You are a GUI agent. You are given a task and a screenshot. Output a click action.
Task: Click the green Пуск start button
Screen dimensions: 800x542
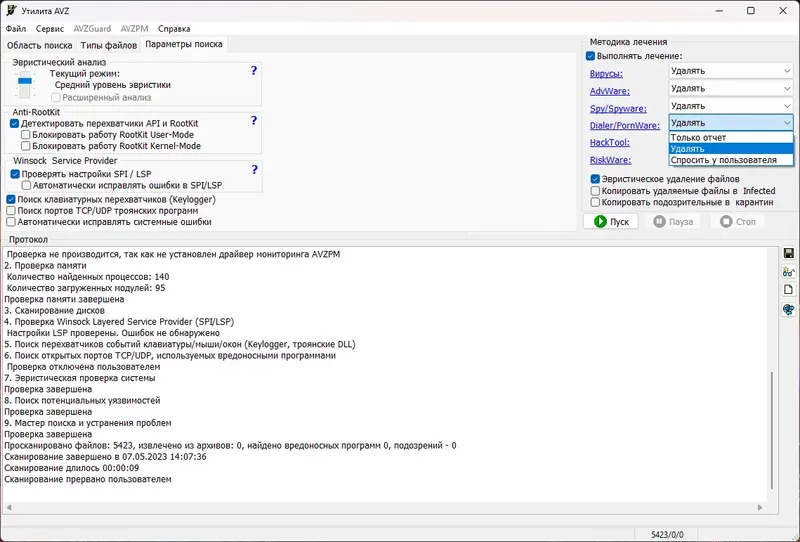(611, 221)
